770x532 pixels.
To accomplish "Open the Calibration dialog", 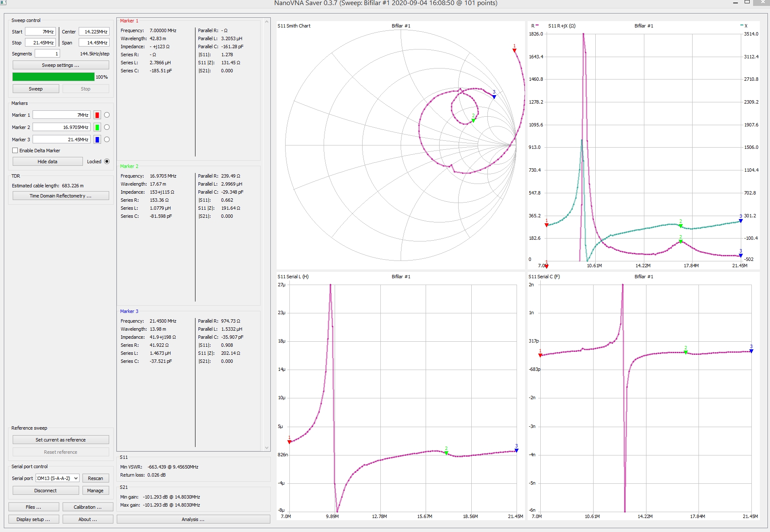I will [x=88, y=507].
